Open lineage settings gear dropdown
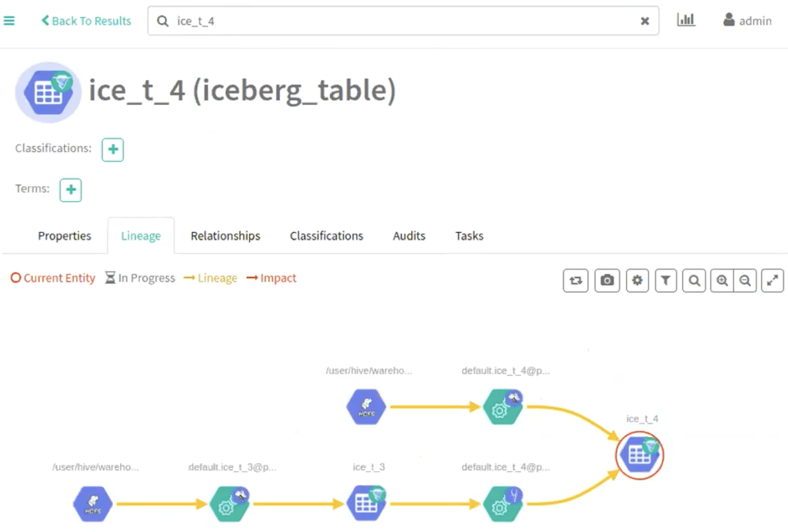The width and height of the screenshot is (788, 532). [637, 281]
